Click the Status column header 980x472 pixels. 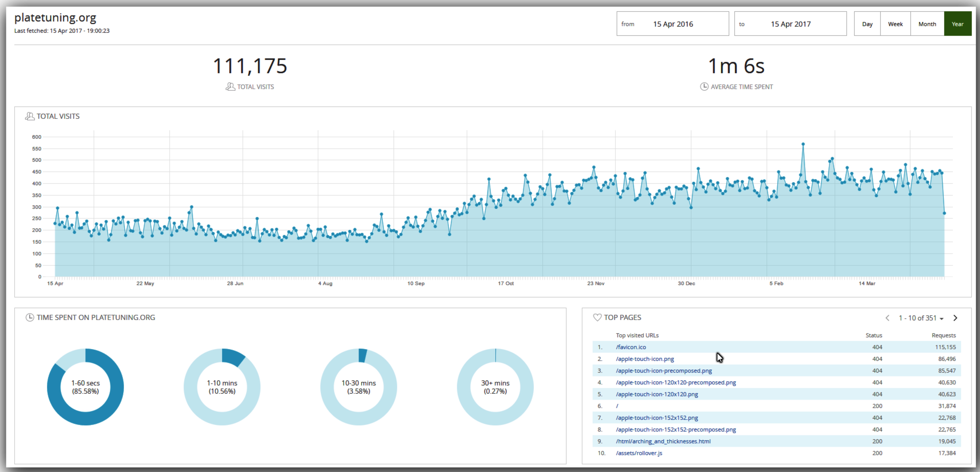874,335
